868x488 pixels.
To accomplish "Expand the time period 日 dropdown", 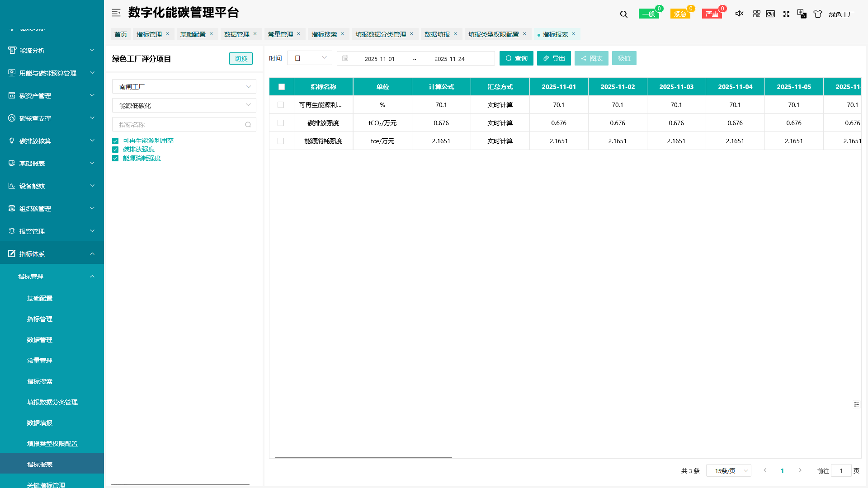I will [x=310, y=58].
